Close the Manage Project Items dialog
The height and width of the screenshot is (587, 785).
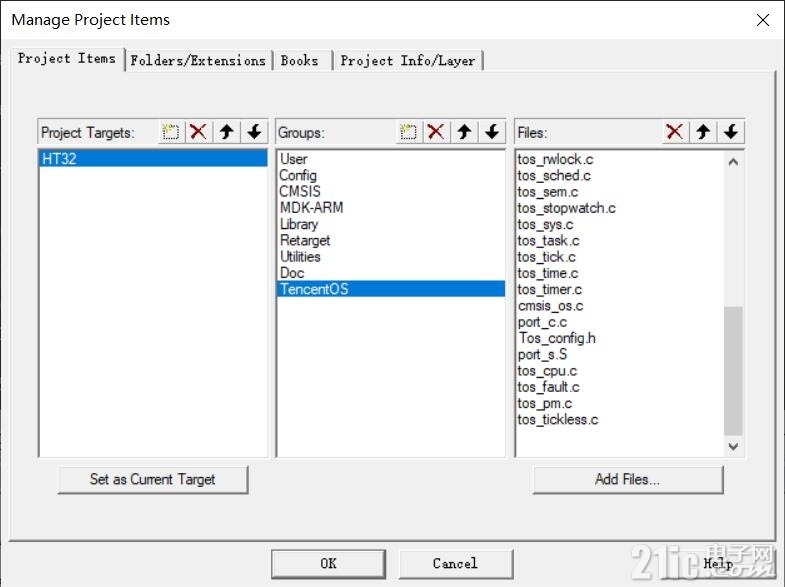(763, 20)
